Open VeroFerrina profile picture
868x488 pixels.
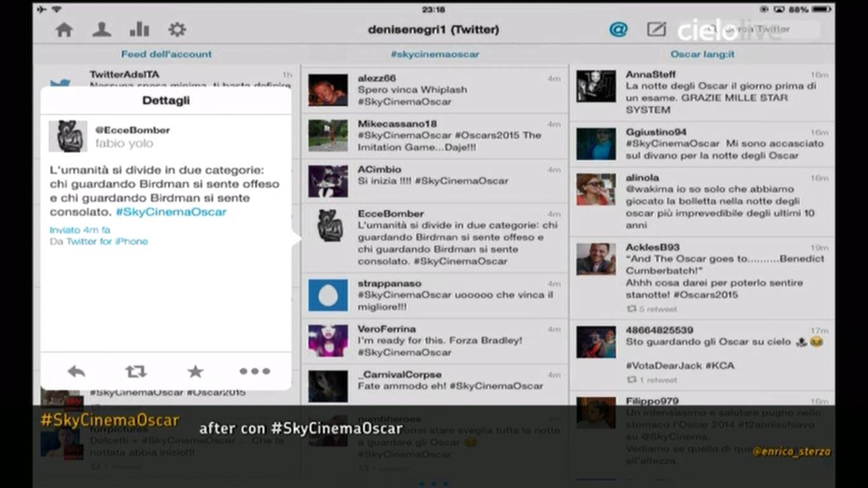(328, 341)
